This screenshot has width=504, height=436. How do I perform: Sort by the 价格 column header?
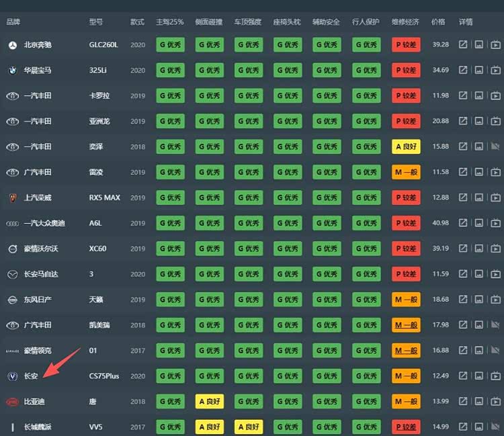[438, 22]
